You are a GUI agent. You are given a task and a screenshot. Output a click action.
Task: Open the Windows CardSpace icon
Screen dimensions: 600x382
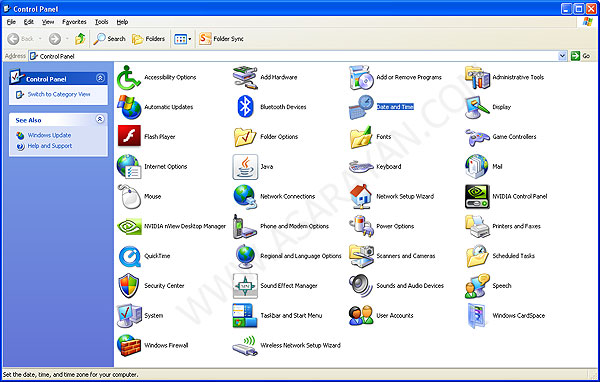[x=477, y=315]
